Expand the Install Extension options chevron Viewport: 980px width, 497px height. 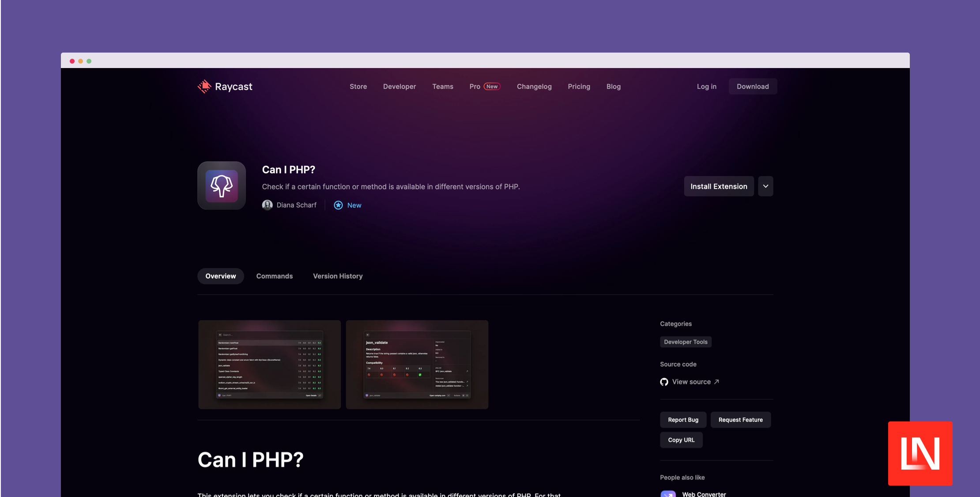[765, 186]
